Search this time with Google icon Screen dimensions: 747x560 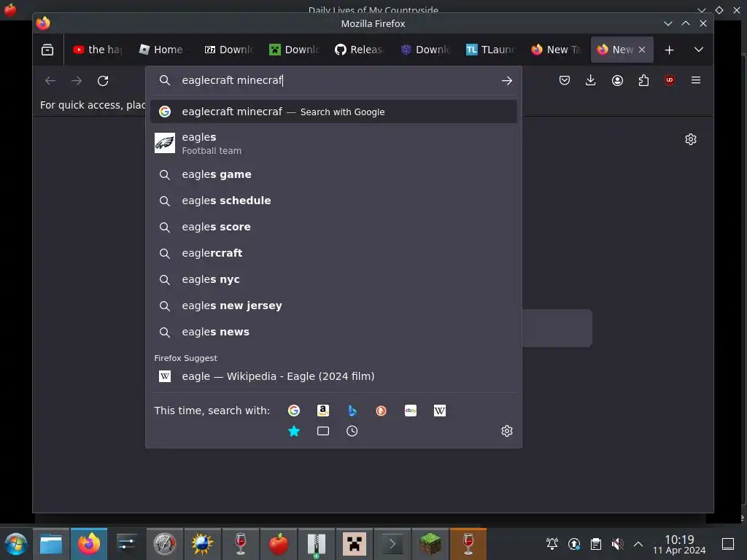pyautogui.click(x=294, y=411)
